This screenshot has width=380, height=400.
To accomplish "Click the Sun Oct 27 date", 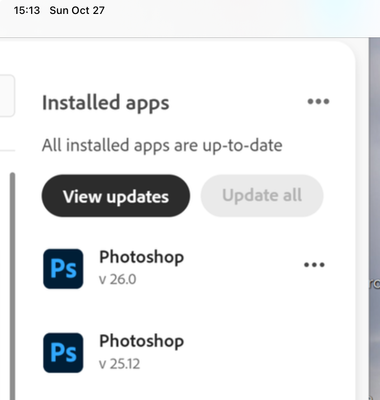I will [77, 10].
